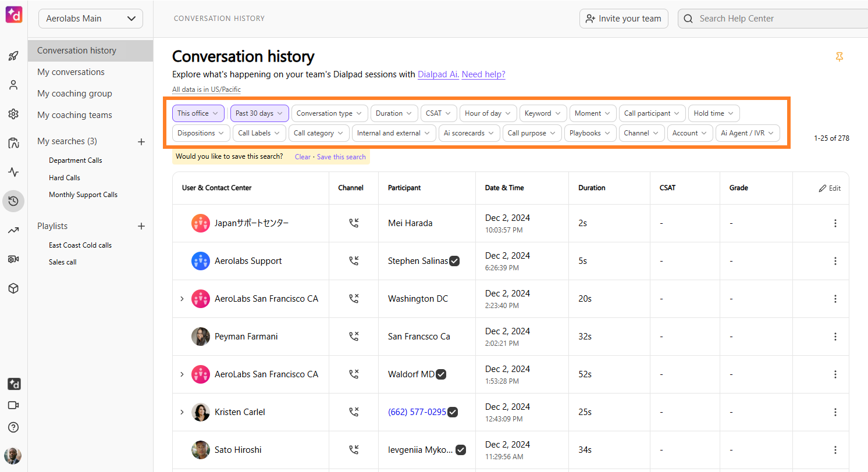Open the Ai clipboard icon in the sidebar
This screenshot has height=472, width=868.
[13, 143]
